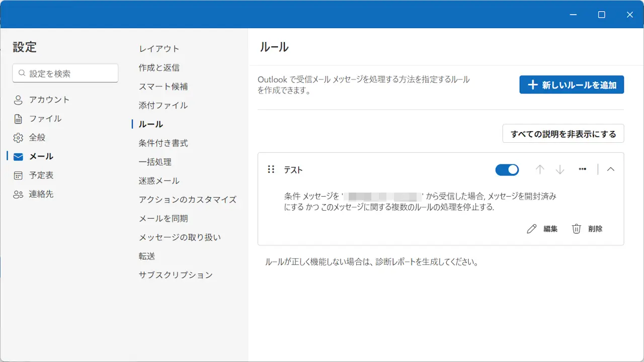Image resolution: width=644 pixels, height=362 pixels.
Task: Click the drag handle icon beside テスト rule
Action: [271, 169]
